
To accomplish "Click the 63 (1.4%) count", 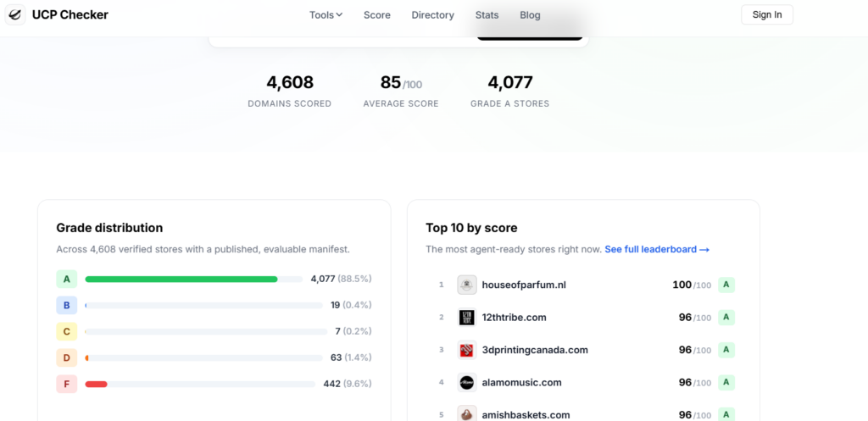I will tap(351, 357).
